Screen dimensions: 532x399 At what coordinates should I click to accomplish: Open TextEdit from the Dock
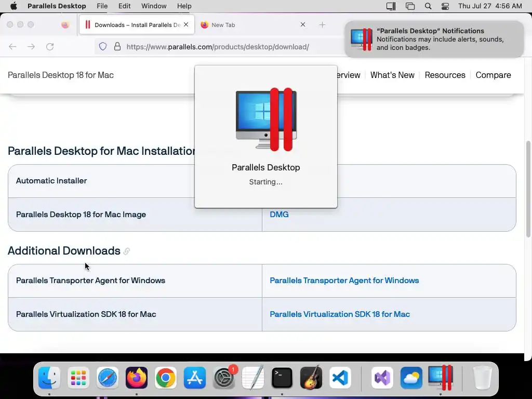coord(253,378)
